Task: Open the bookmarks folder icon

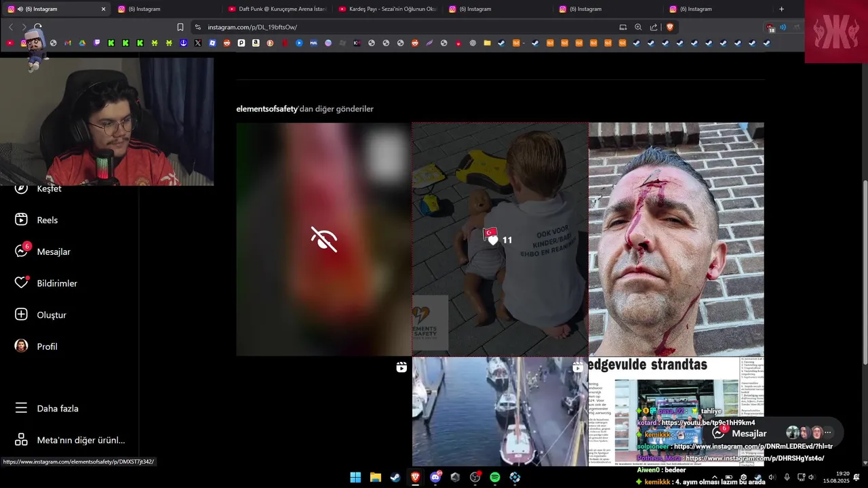Action: coord(487,43)
